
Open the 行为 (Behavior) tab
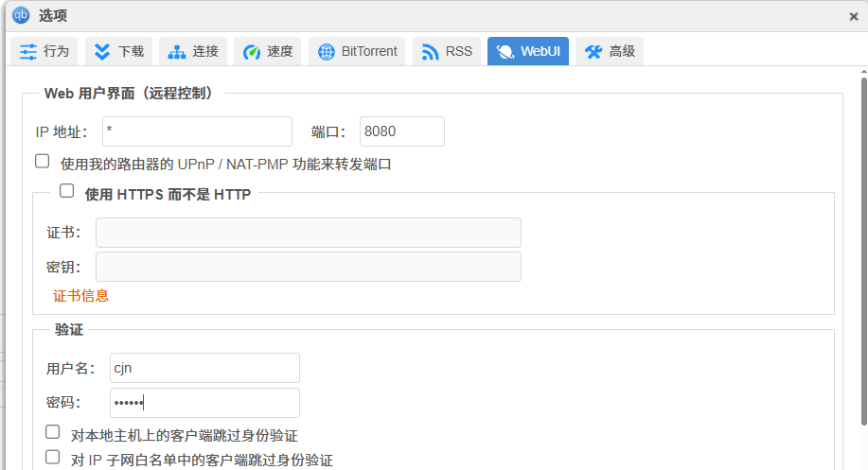(x=44, y=51)
